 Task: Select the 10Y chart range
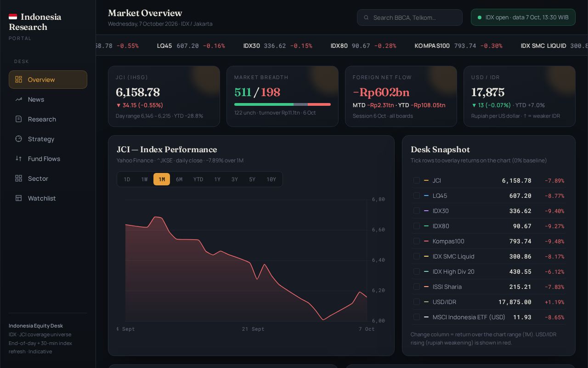coord(271,179)
